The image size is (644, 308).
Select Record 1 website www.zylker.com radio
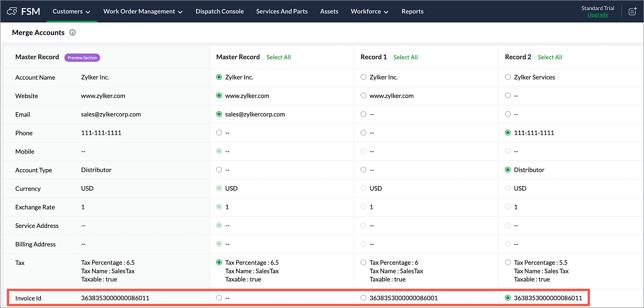pos(364,95)
